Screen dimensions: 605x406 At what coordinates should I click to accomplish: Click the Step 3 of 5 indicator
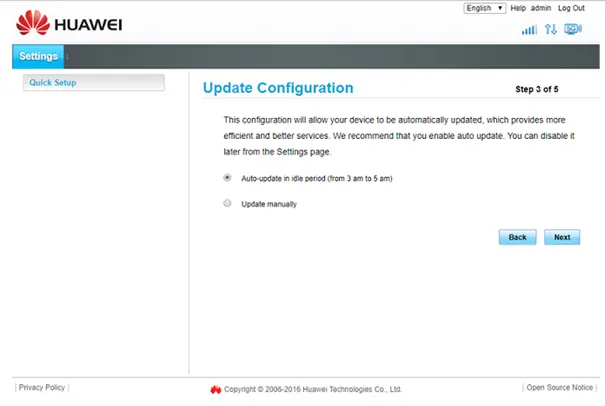pyautogui.click(x=537, y=89)
